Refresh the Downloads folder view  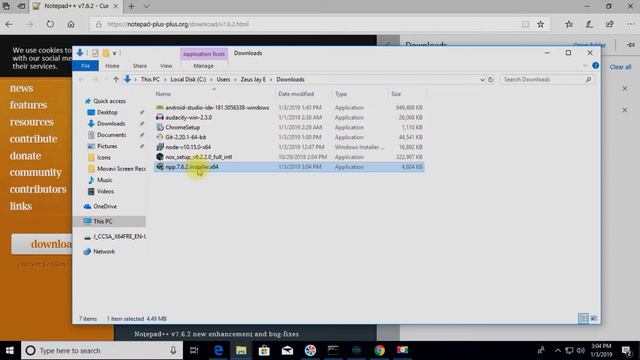(x=491, y=80)
